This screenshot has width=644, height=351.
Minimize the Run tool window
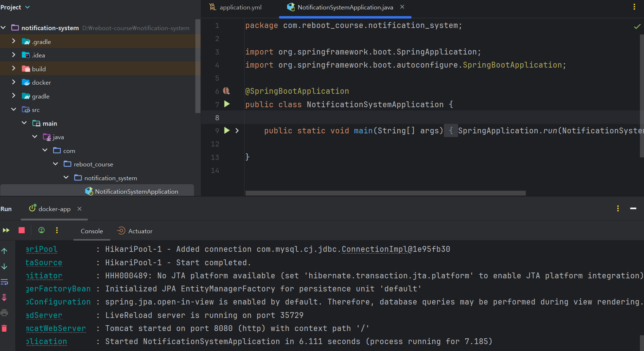click(633, 209)
